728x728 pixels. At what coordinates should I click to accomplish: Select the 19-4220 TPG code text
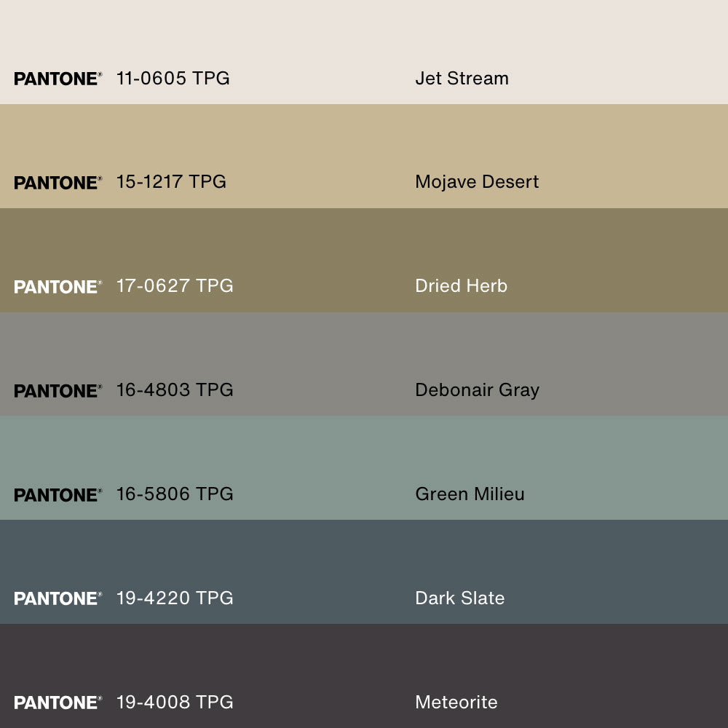tap(175, 598)
